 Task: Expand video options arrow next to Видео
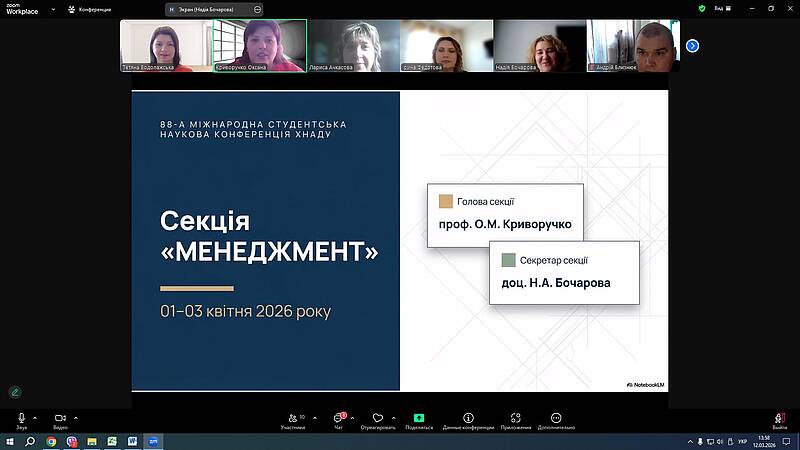point(75,418)
